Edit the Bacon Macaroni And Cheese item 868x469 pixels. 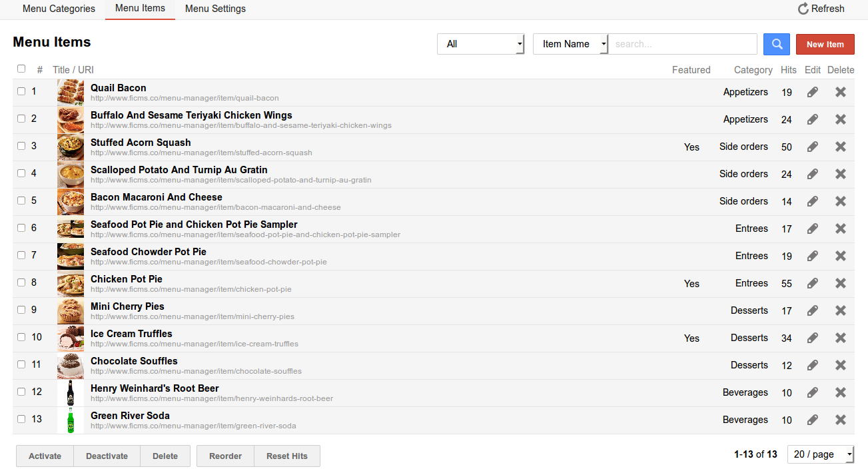[812, 201]
